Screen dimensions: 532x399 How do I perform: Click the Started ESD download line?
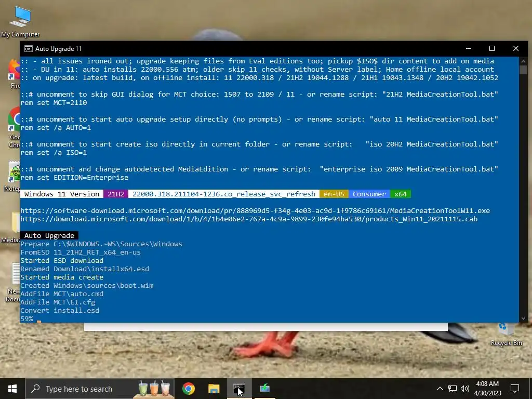coord(62,261)
